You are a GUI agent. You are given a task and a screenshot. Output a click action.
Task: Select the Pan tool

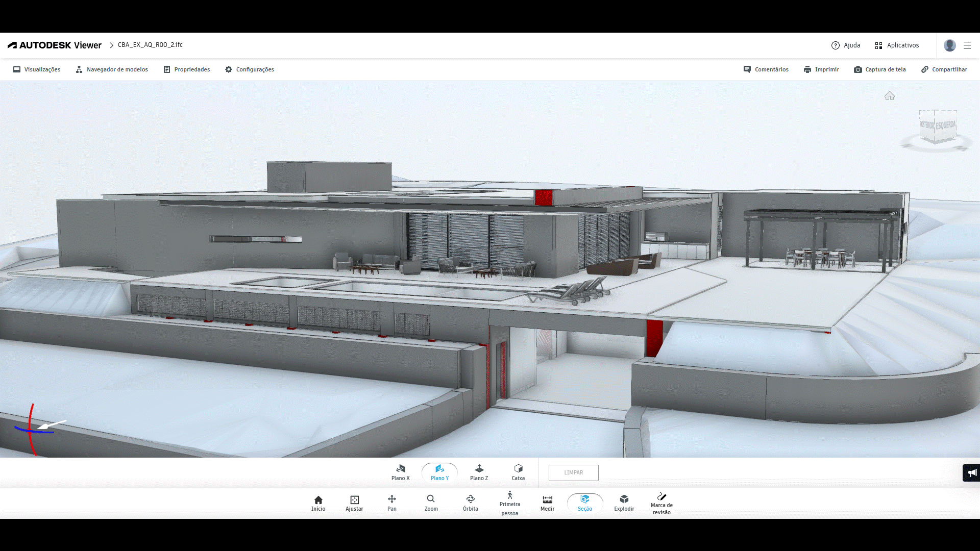pyautogui.click(x=391, y=502)
